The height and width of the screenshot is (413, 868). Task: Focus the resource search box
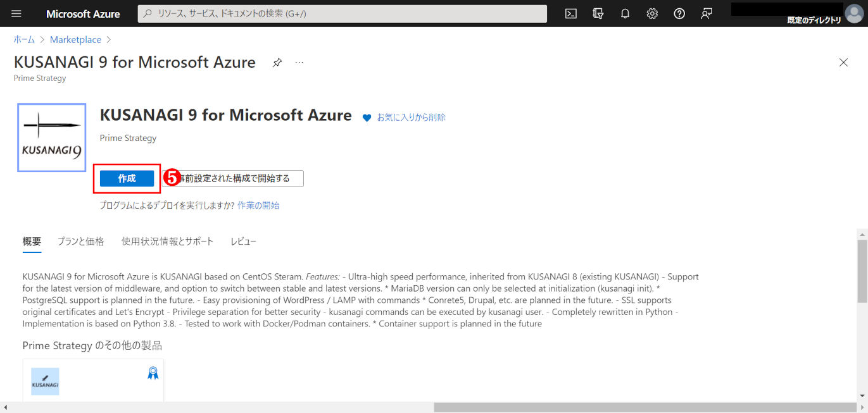[x=343, y=14]
